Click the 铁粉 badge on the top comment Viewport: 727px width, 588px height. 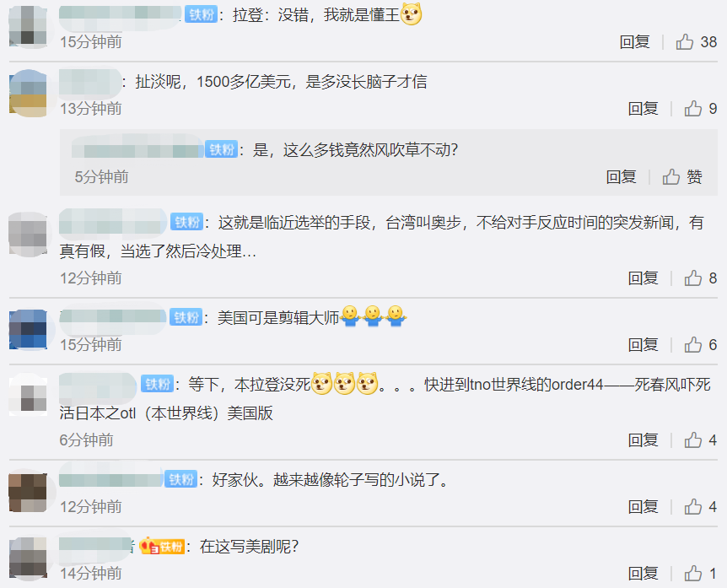202,15
